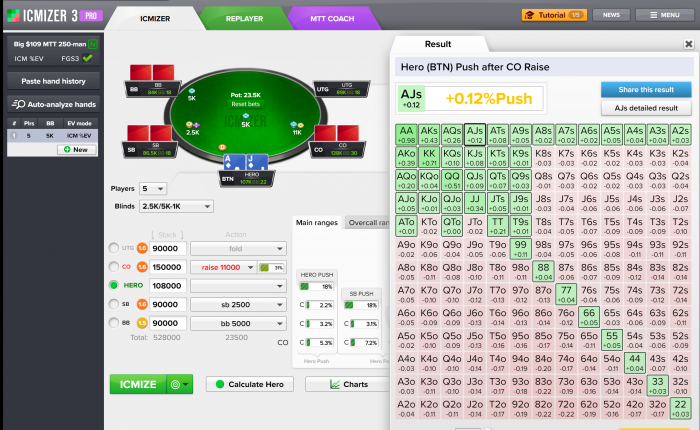The width and height of the screenshot is (700, 430).
Task: Select the Main ranges tab
Action: point(317,222)
